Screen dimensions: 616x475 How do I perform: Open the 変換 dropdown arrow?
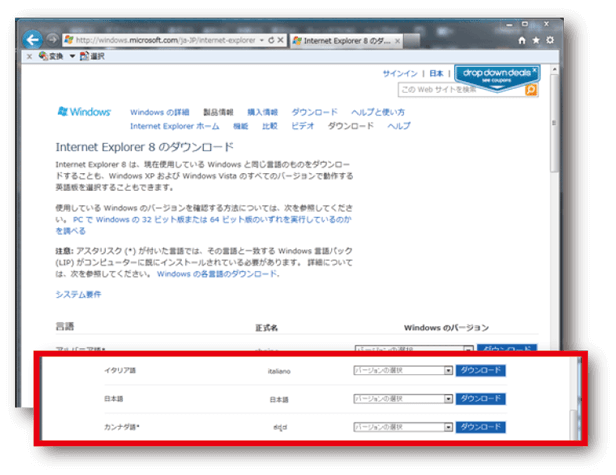coord(72,56)
